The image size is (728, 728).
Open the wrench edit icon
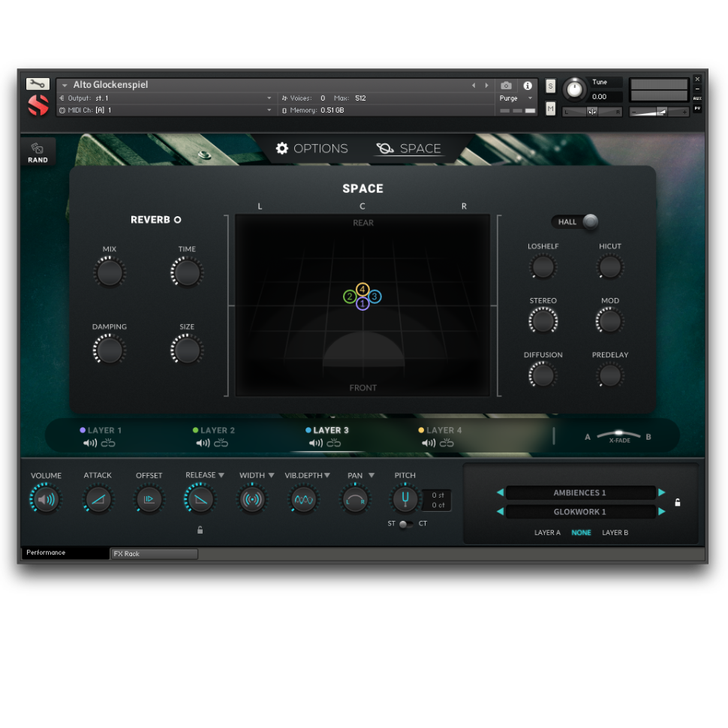coord(38,84)
